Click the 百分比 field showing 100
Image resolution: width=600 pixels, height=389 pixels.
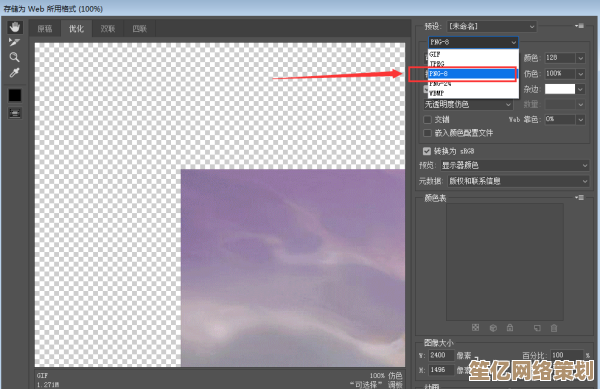566,355
